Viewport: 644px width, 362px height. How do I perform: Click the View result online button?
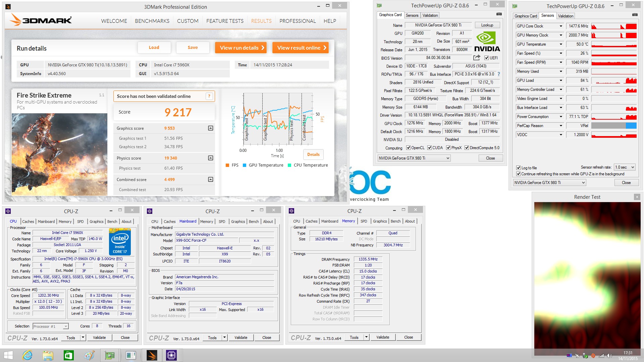[x=301, y=48]
